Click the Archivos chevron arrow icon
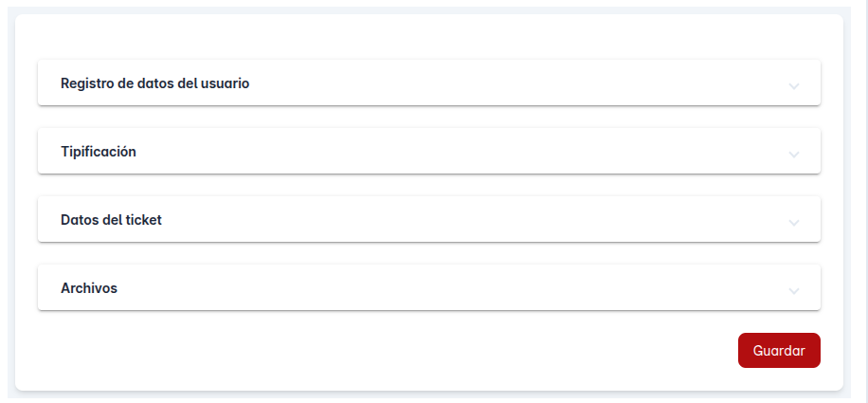 click(x=794, y=290)
